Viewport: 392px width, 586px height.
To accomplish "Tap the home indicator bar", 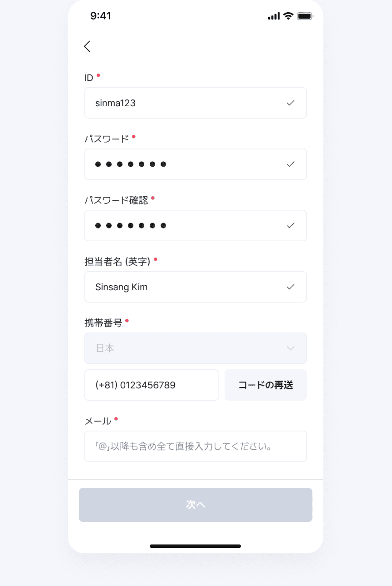I will pyautogui.click(x=196, y=546).
